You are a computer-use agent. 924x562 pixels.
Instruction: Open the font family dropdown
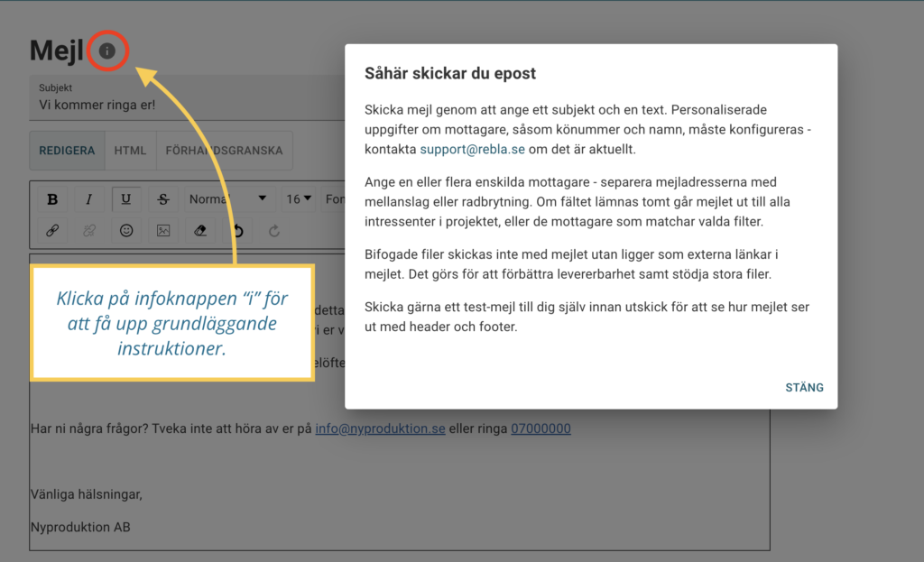tap(336, 198)
